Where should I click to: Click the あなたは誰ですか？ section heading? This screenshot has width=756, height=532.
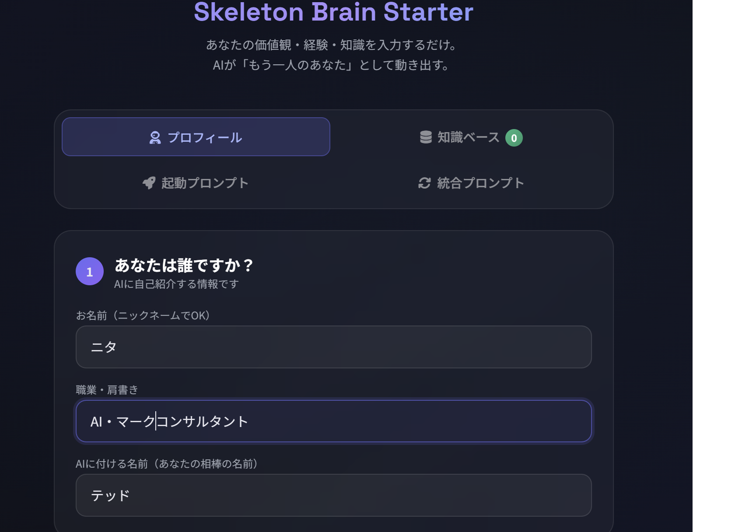(184, 265)
